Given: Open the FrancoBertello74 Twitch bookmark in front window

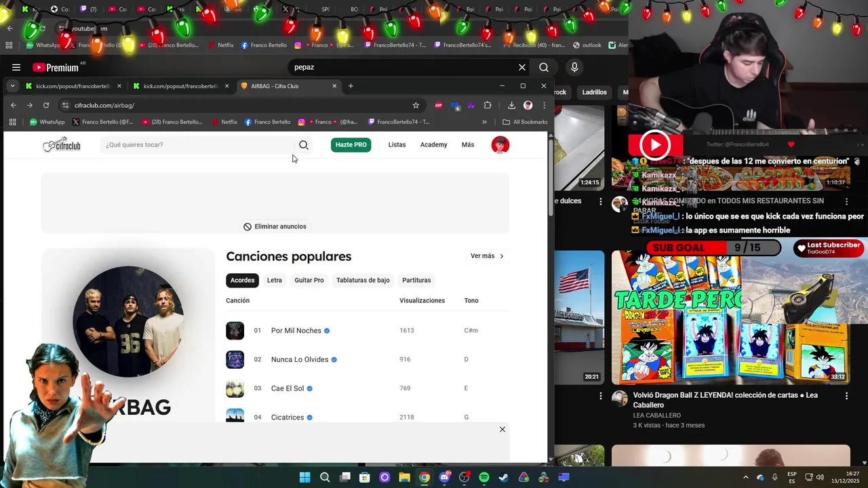Looking at the screenshot, I should pyautogui.click(x=399, y=122).
